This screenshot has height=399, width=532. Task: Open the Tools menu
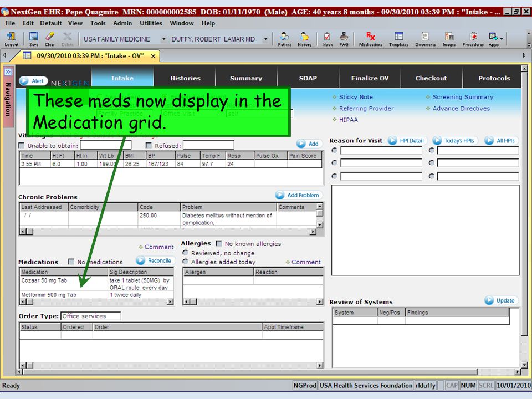pos(98,23)
